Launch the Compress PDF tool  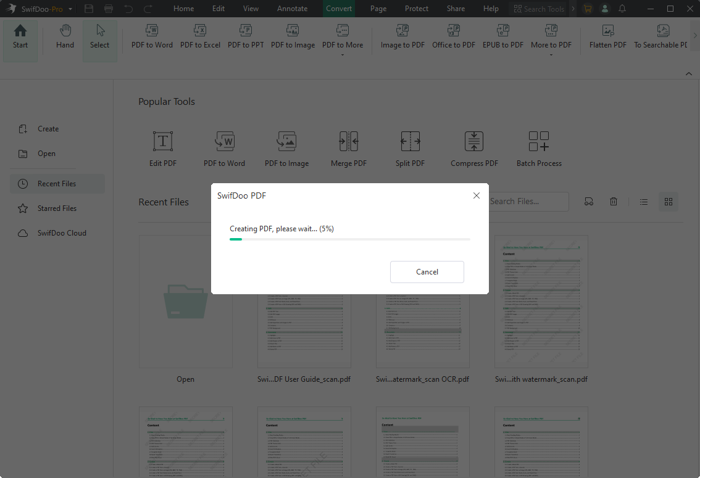(474, 148)
